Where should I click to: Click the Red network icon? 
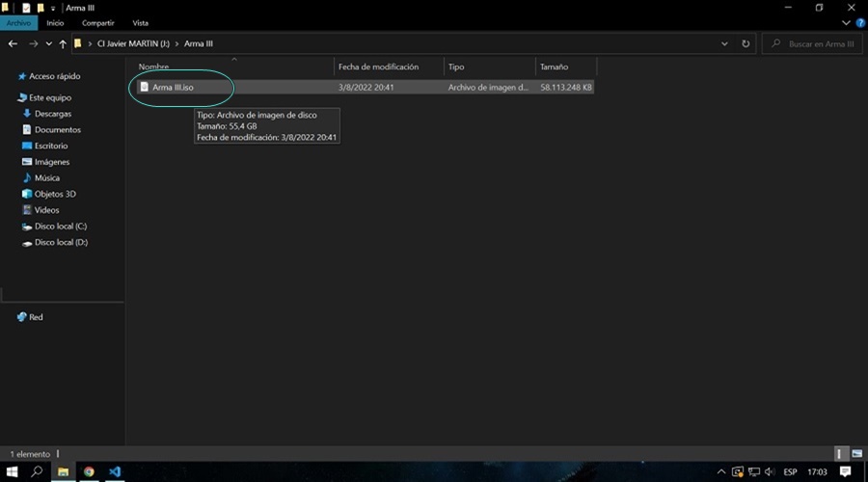[22, 316]
